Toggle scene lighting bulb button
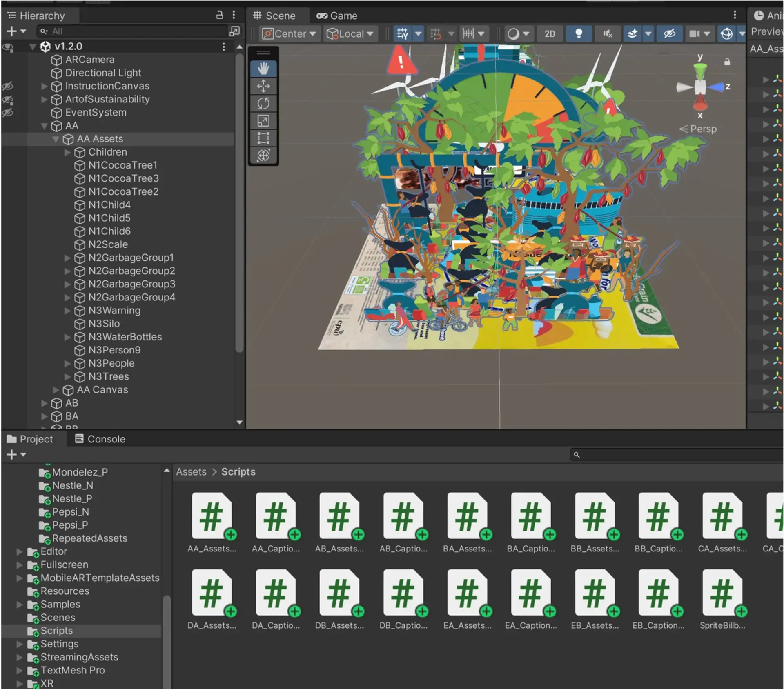 (578, 33)
